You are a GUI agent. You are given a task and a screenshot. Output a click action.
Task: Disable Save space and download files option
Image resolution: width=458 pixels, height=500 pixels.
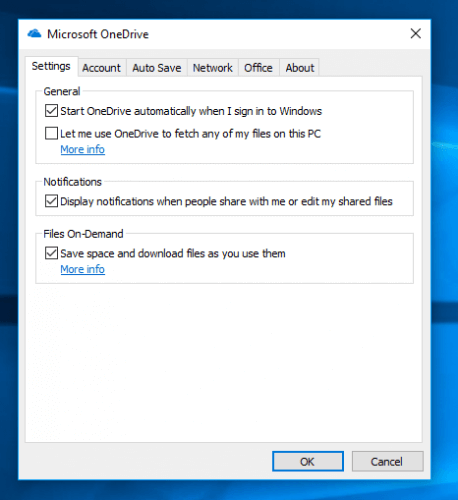(51, 253)
